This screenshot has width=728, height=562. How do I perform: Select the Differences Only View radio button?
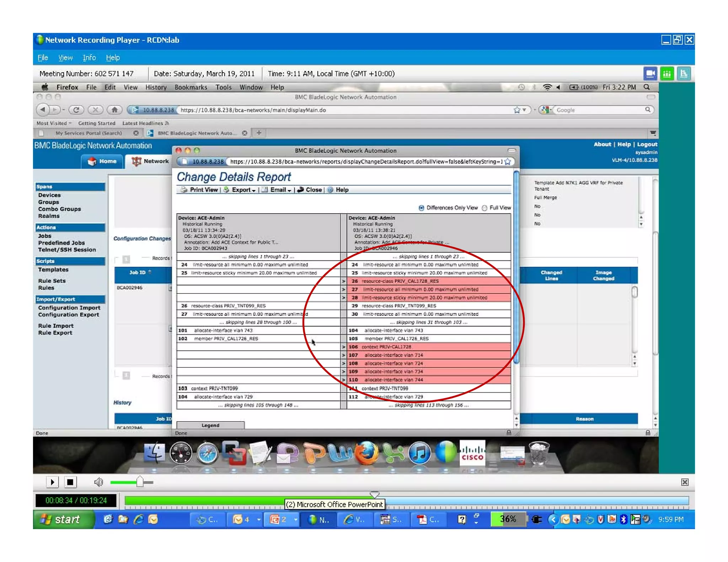pyautogui.click(x=421, y=208)
